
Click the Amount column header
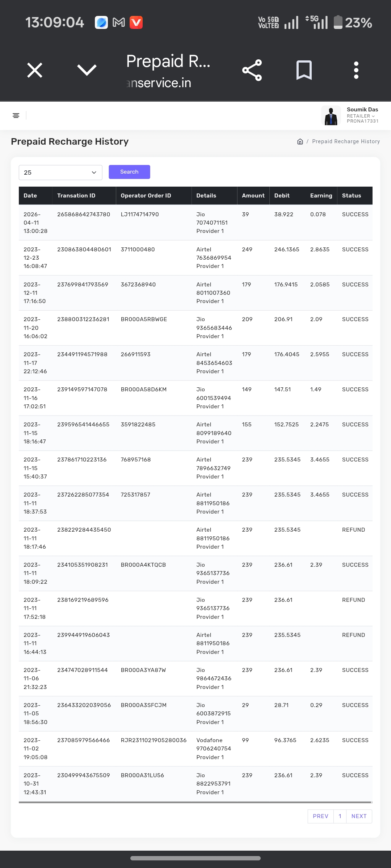(253, 196)
